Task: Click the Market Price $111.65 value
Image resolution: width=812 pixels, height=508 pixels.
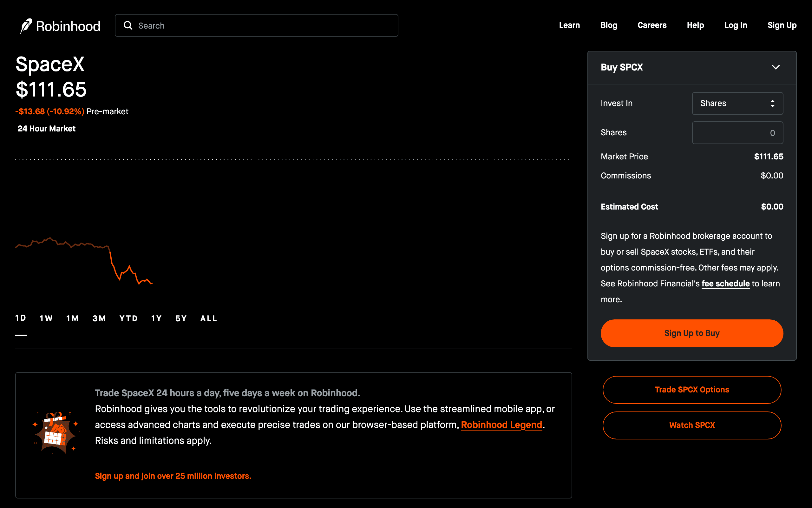Action: [768, 157]
